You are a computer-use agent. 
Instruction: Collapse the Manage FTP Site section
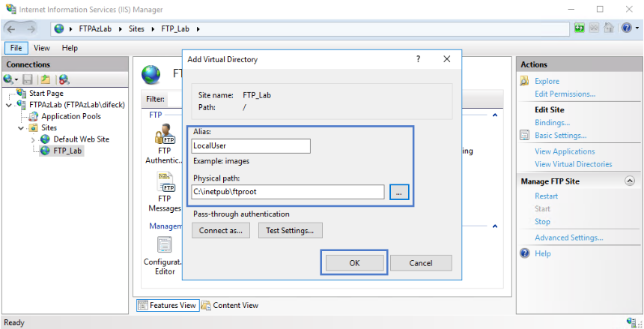click(630, 181)
